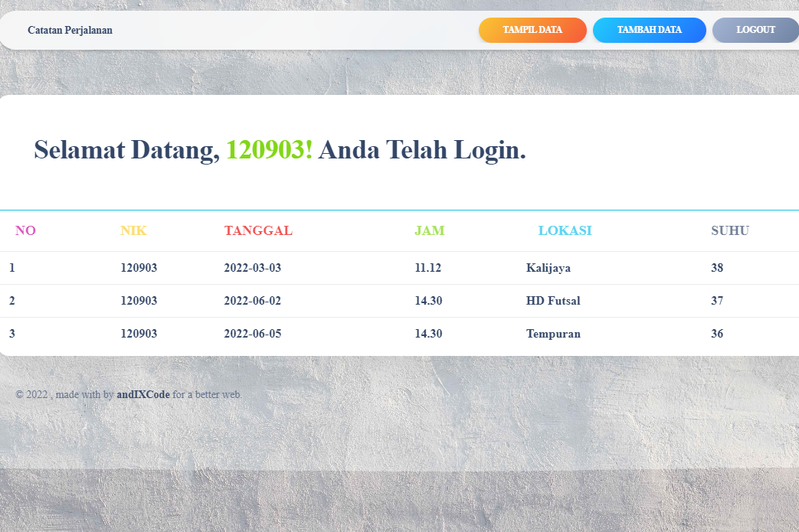The image size is (799, 532).
Task: Open the andIXCode footer link
Action: [143, 395]
